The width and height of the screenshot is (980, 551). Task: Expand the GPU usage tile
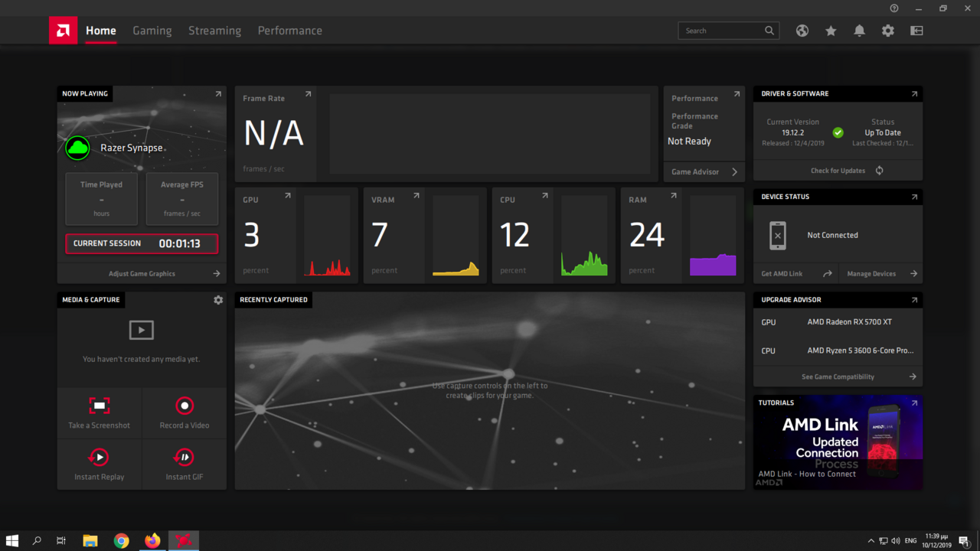pos(288,196)
